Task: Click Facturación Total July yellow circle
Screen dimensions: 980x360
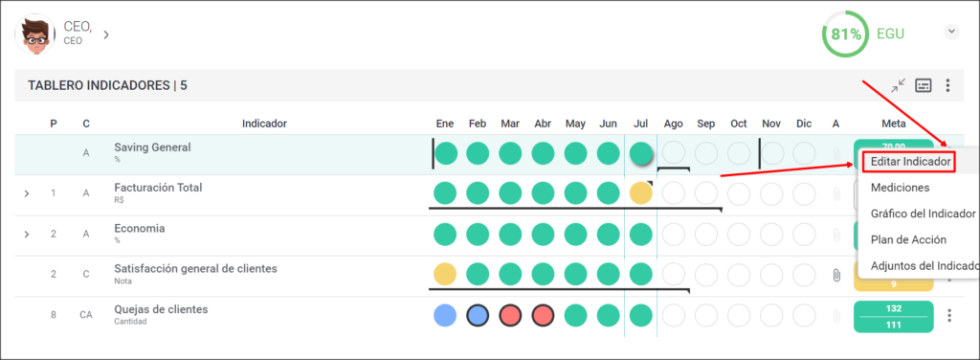Action: pyautogui.click(x=640, y=193)
